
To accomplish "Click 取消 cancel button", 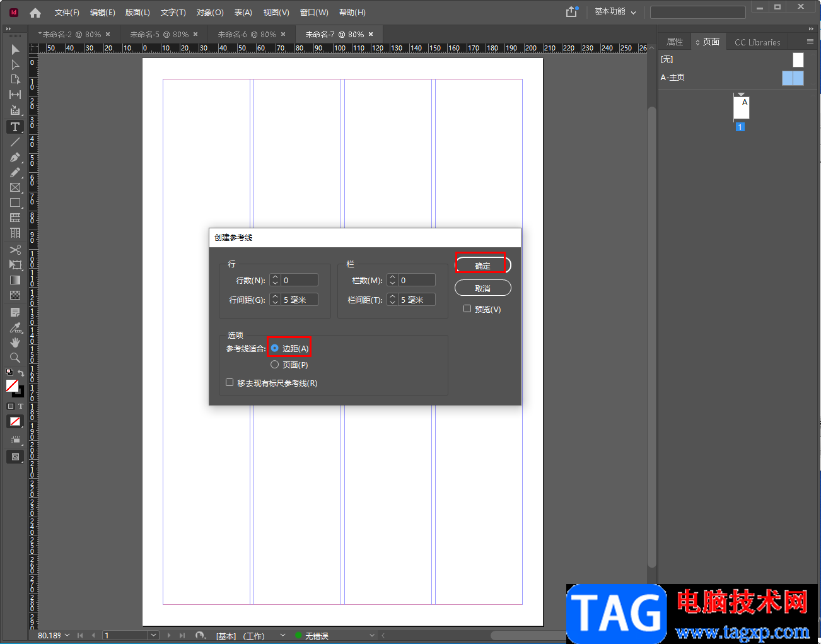I will pyautogui.click(x=483, y=288).
